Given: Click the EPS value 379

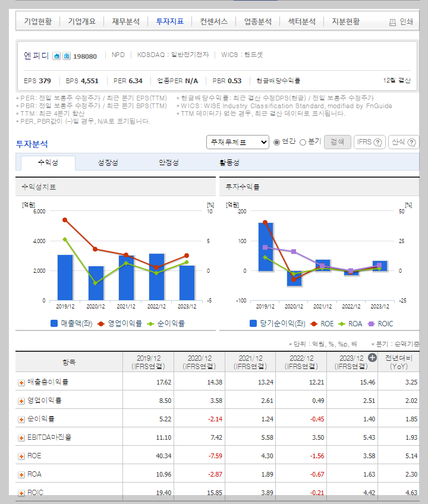Looking at the screenshot, I should [x=45, y=81].
